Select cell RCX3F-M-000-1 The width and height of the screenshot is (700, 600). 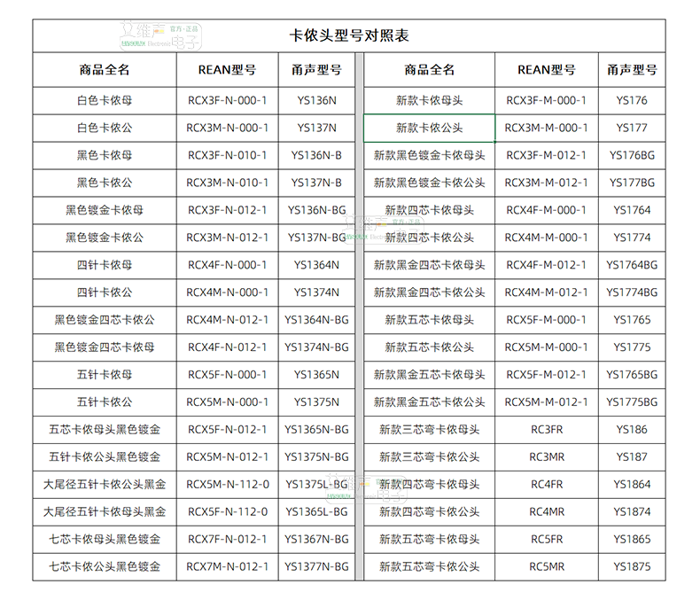coord(547,101)
